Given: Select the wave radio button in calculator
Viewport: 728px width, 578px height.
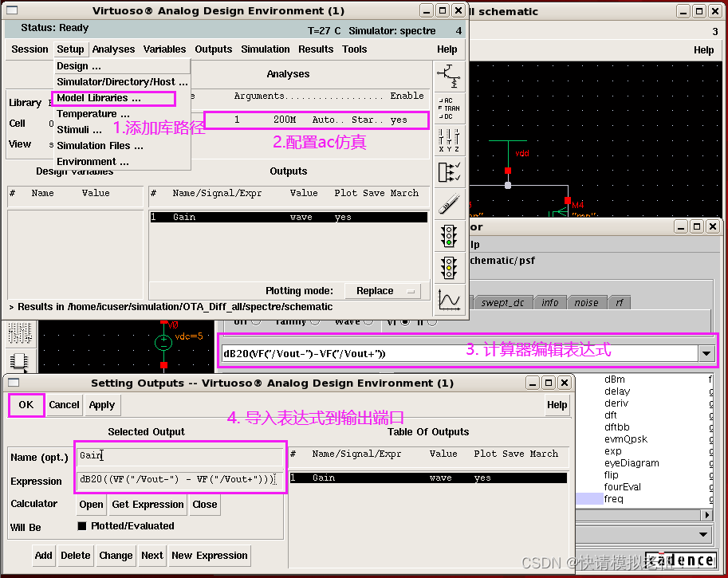Looking at the screenshot, I should click(368, 321).
